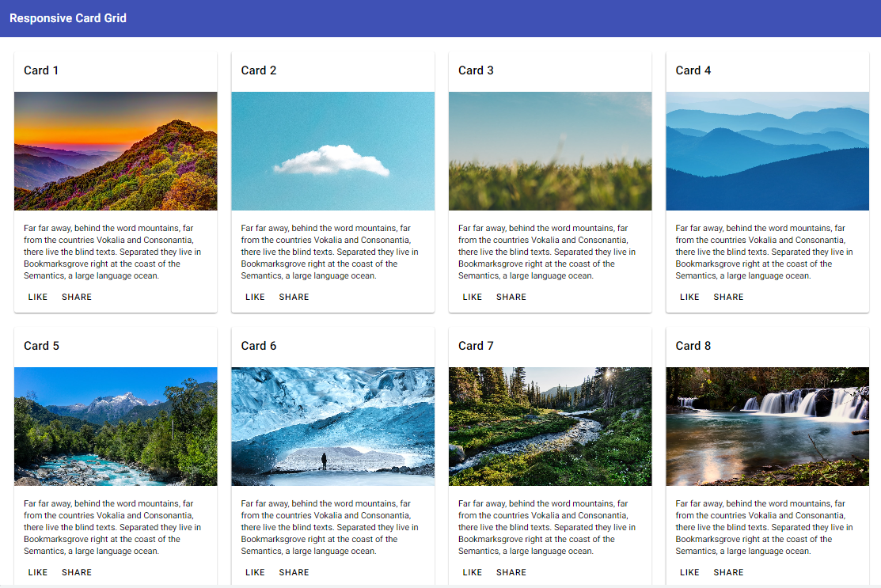Click the Card 6 heading
This screenshot has height=588, width=881.
pos(259,346)
